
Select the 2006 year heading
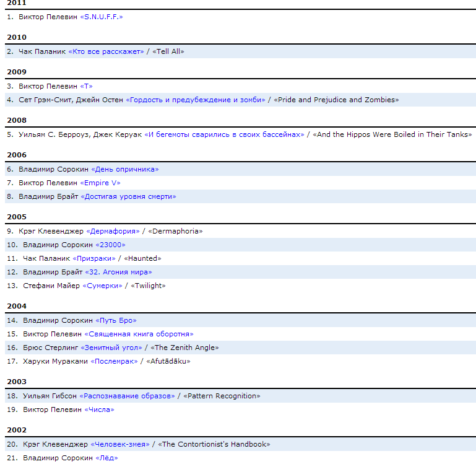[17, 155]
